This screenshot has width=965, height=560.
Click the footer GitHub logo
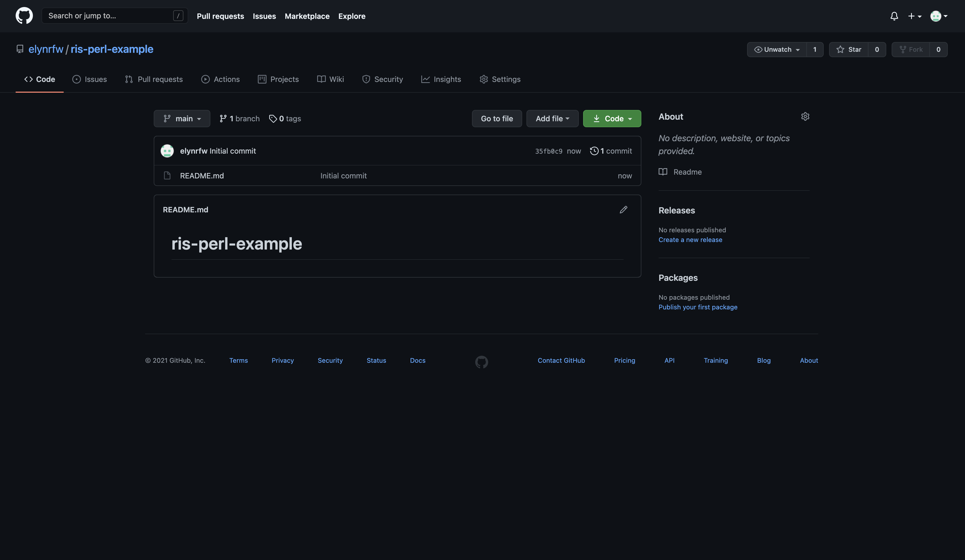(482, 362)
